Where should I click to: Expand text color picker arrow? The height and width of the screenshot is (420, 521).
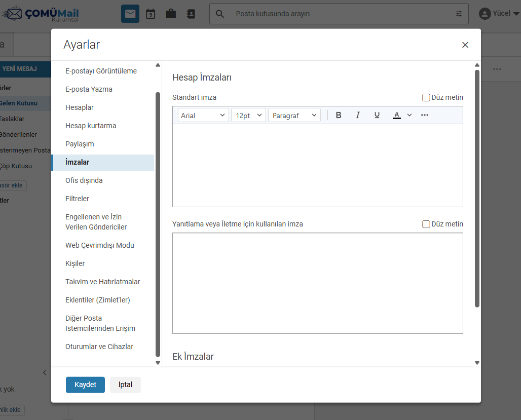[410, 115]
